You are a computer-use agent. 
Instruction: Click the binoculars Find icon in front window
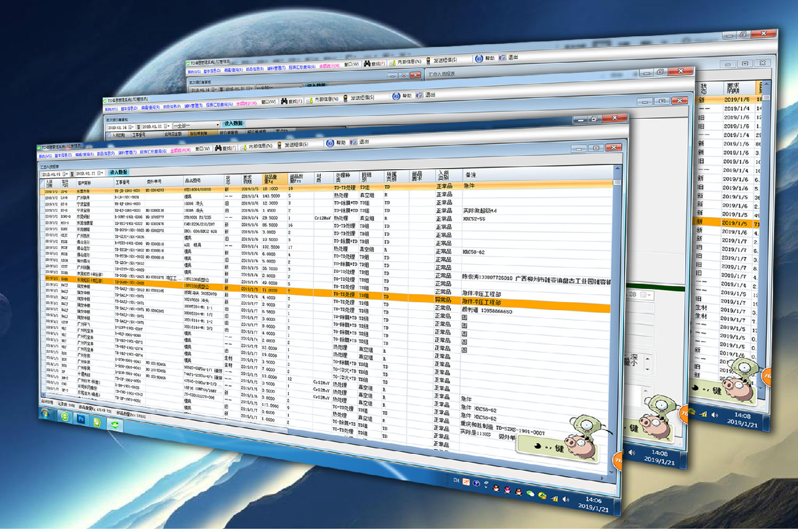(218, 148)
